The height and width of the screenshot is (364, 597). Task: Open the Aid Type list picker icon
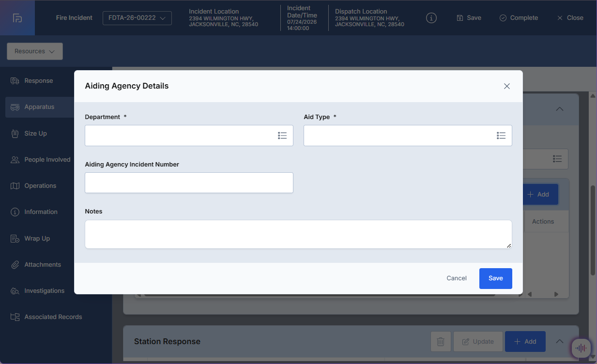(501, 136)
